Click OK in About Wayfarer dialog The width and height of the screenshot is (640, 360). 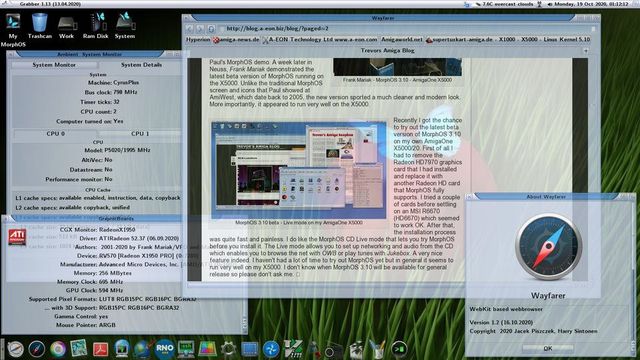[x=548, y=348]
